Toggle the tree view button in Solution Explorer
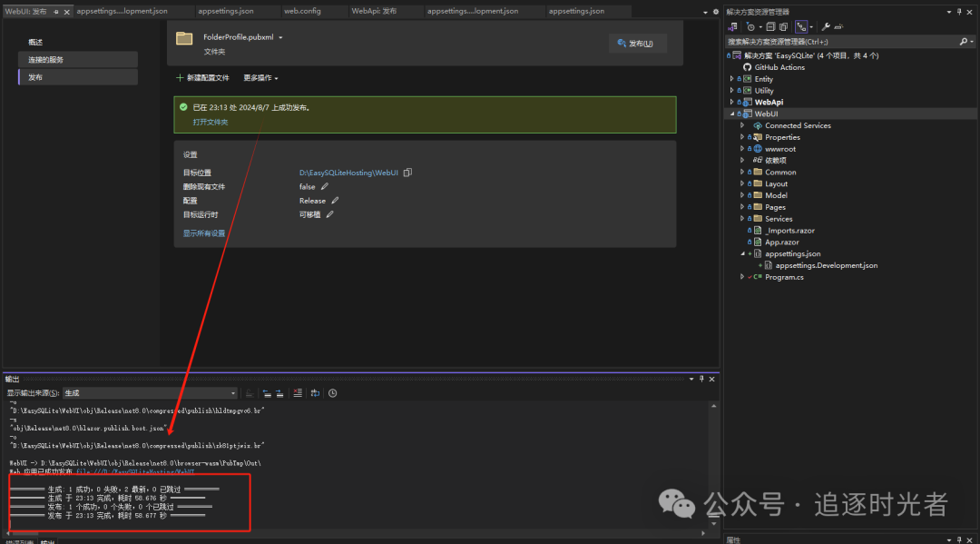Image resolution: width=980 pixels, height=544 pixels. (801, 26)
